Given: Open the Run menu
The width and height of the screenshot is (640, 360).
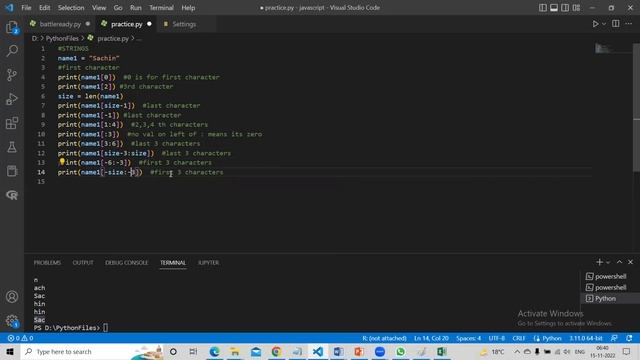Looking at the screenshot, I should click(136, 8).
